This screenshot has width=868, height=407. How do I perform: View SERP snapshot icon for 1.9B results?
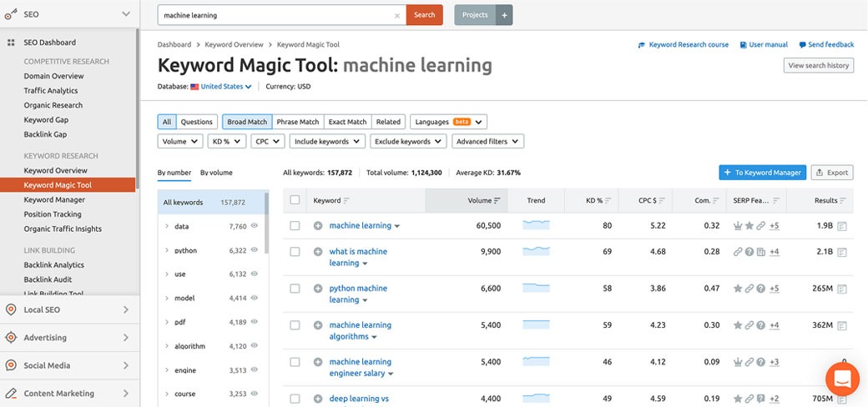coord(842,226)
